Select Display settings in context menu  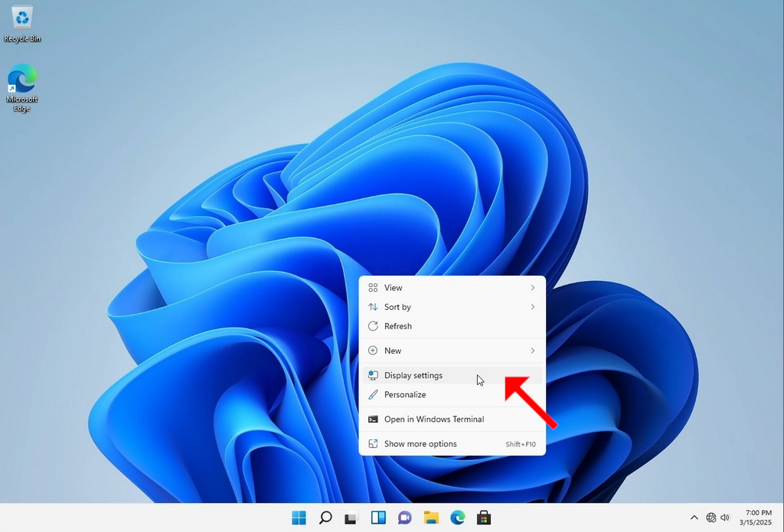452,375
